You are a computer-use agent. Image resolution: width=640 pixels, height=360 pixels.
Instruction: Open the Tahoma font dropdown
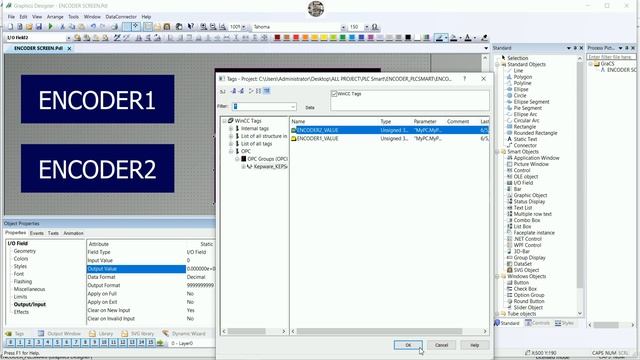point(343,27)
